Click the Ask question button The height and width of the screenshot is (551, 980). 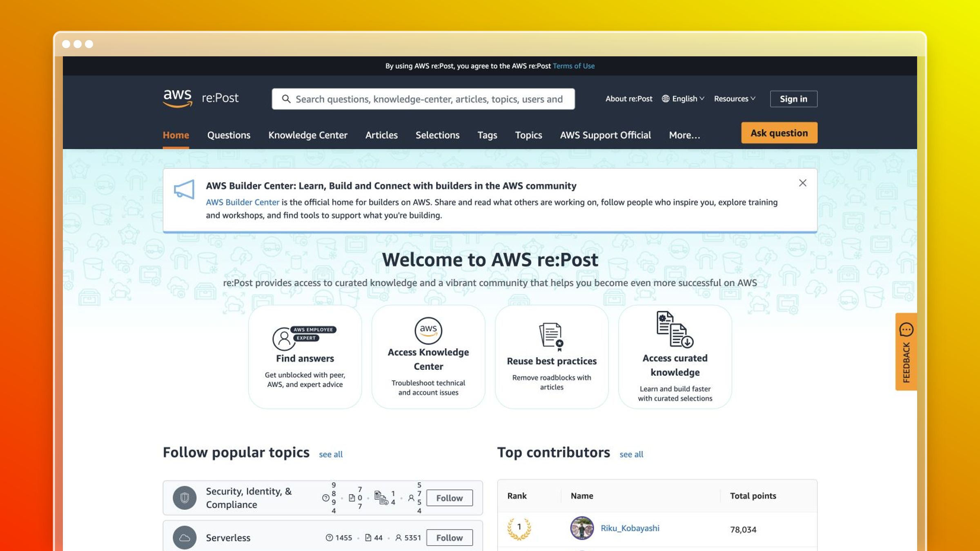pyautogui.click(x=779, y=133)
